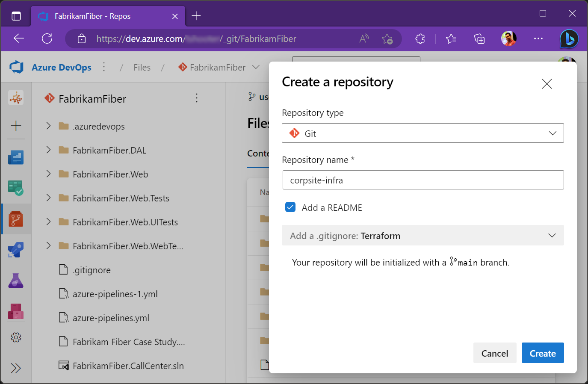The width and height of the screenshot is (588, 384).
Task: Click the Cancel button
Action: 495,353
